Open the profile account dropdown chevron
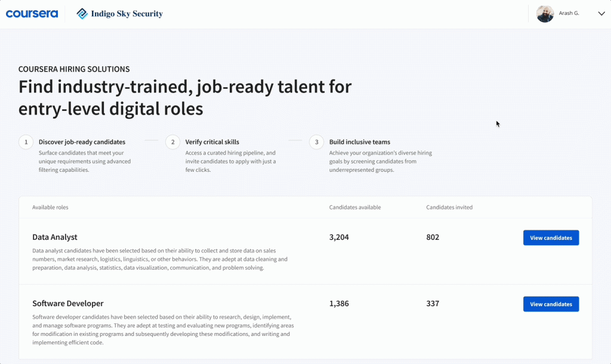This screenshot has width=611, height=364. click(x=601, y=13)
